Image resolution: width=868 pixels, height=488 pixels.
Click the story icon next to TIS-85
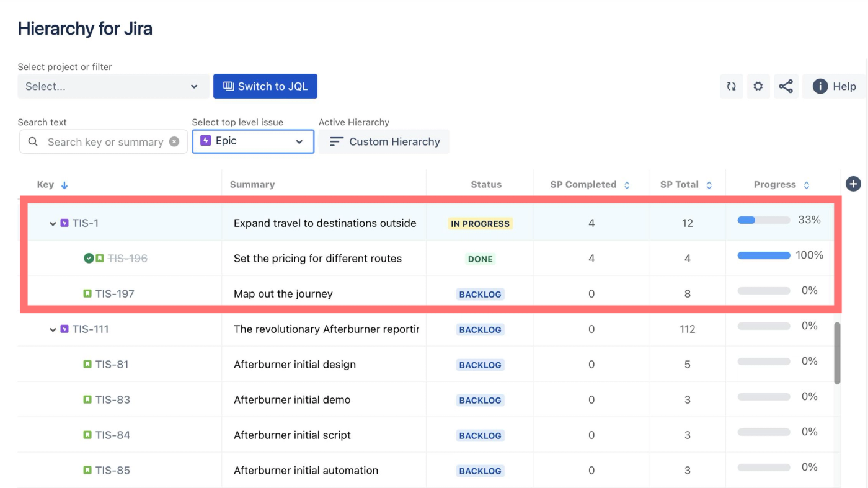pyautogui.click(x=87, y=470)
